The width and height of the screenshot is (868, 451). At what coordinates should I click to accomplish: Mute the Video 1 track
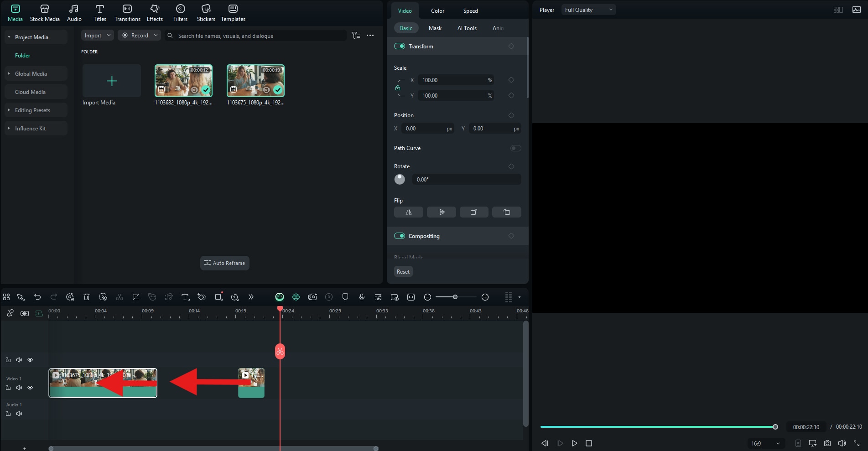pyautogui.click(x=19, y=388)
